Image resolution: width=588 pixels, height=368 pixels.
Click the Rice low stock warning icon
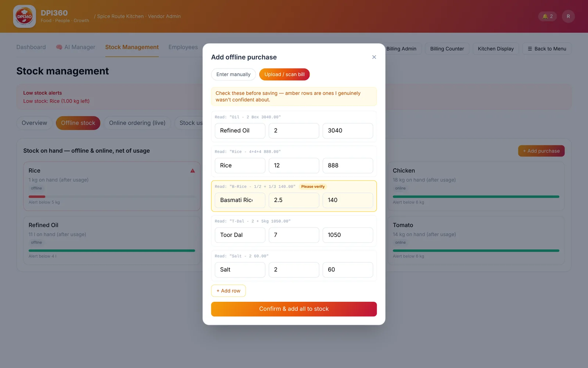click(x=193, y=171)
